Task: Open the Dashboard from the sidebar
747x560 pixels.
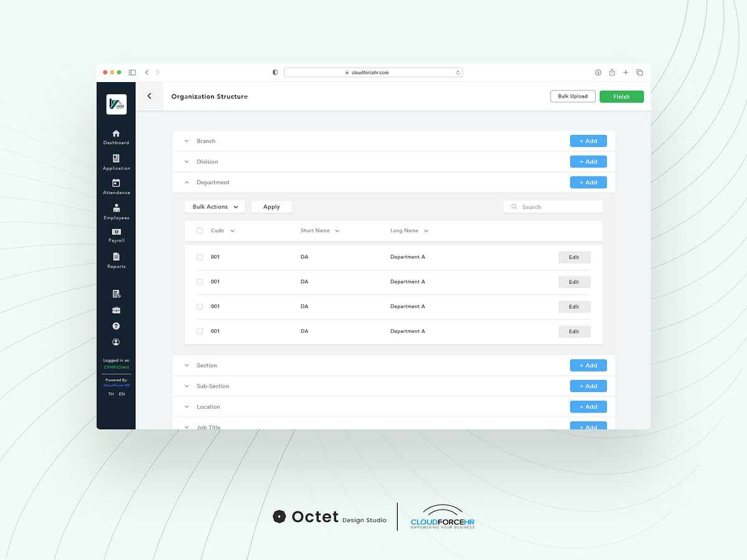Action: coord(116,134)
